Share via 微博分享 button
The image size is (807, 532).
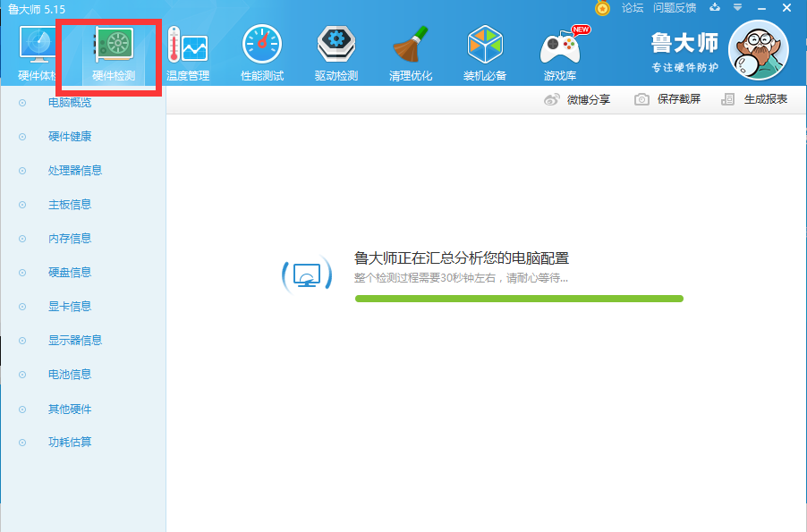pyautogui.click(x=589, y=100)
